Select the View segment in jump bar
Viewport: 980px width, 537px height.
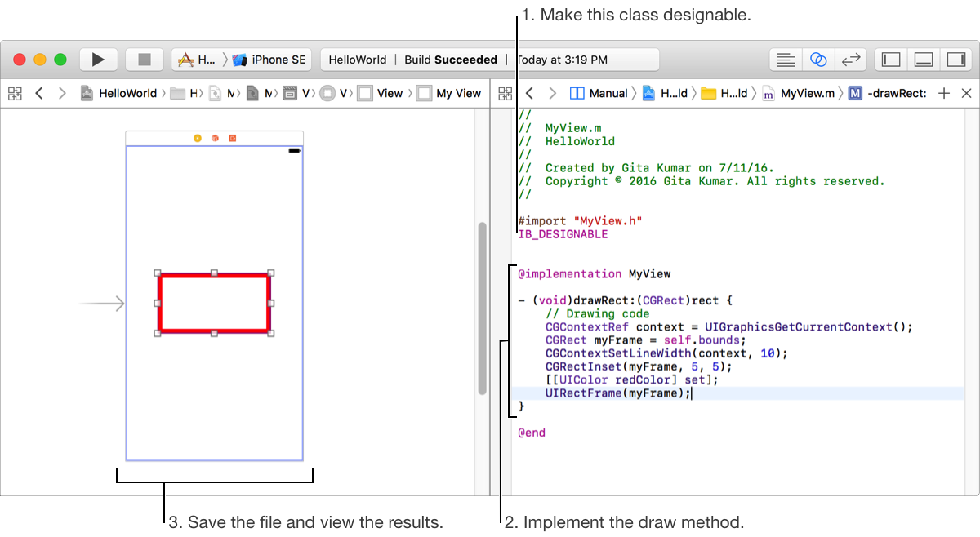[381, 93]
